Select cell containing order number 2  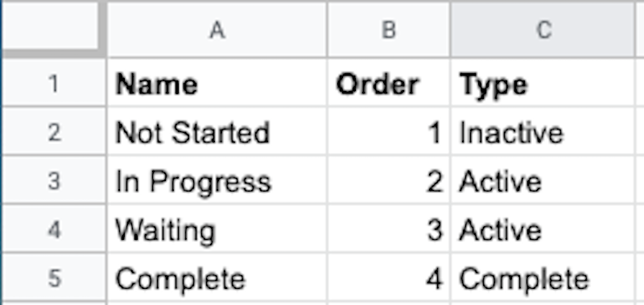[389, 180]
